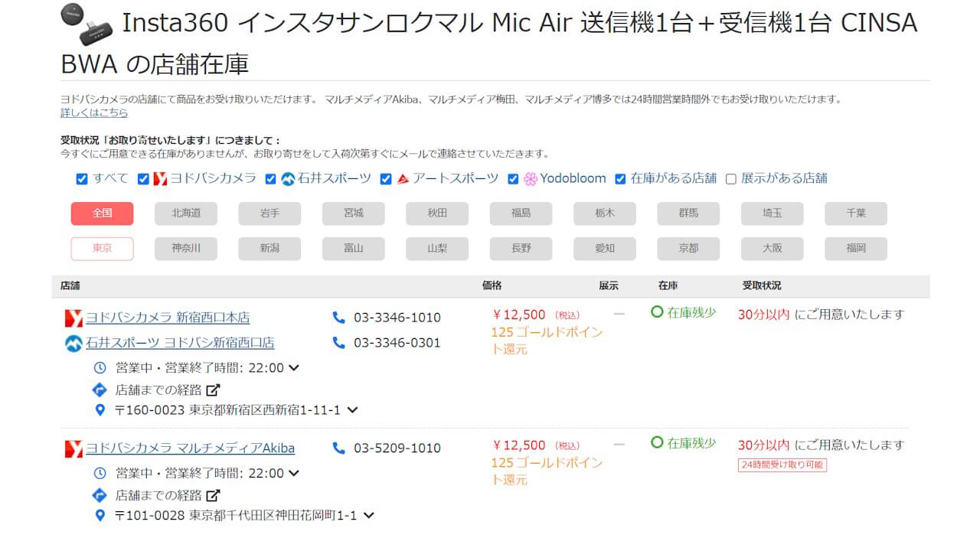The image size is (980, 551).
Task: Select the 全国 region button
Action: point(102,214)
